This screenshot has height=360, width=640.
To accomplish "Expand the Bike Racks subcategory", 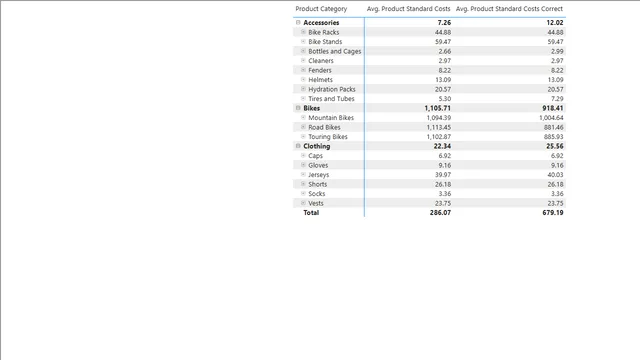I will pyautogui.click(x=303, y=32).
